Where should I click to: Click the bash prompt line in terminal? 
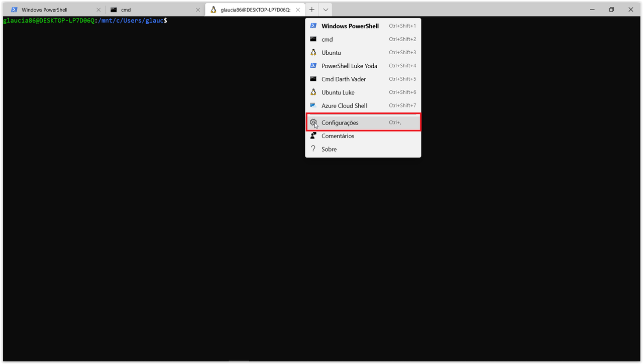[85, 21]
